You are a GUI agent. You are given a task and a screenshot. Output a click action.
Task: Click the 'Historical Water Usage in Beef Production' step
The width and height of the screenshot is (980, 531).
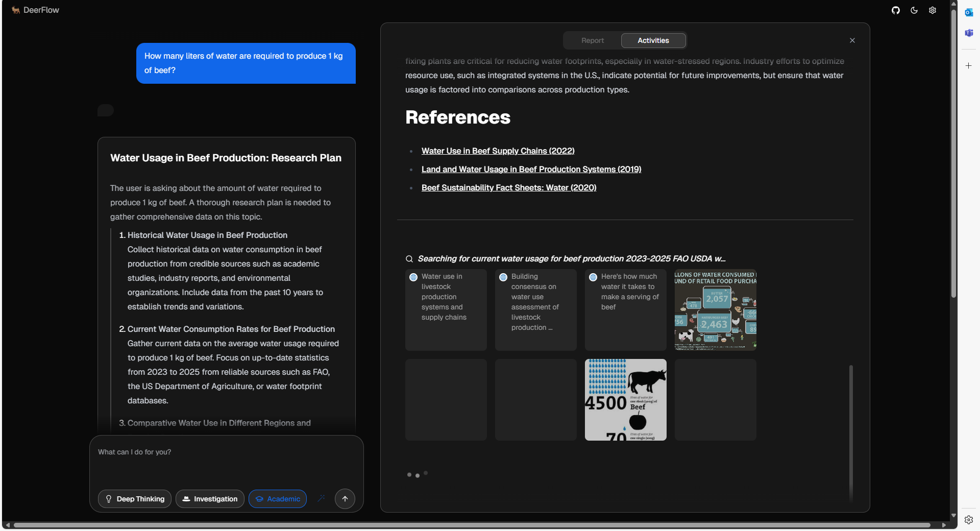207,235
